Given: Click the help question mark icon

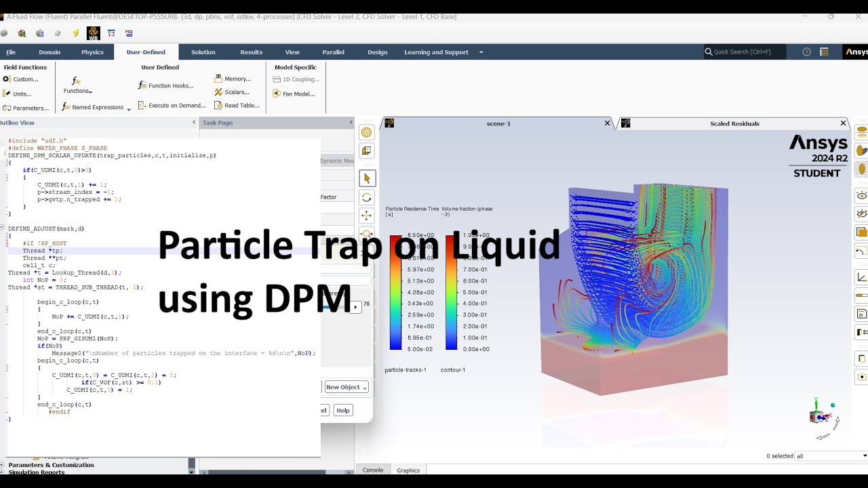Looking at the screenshot, I should [806, 52].
